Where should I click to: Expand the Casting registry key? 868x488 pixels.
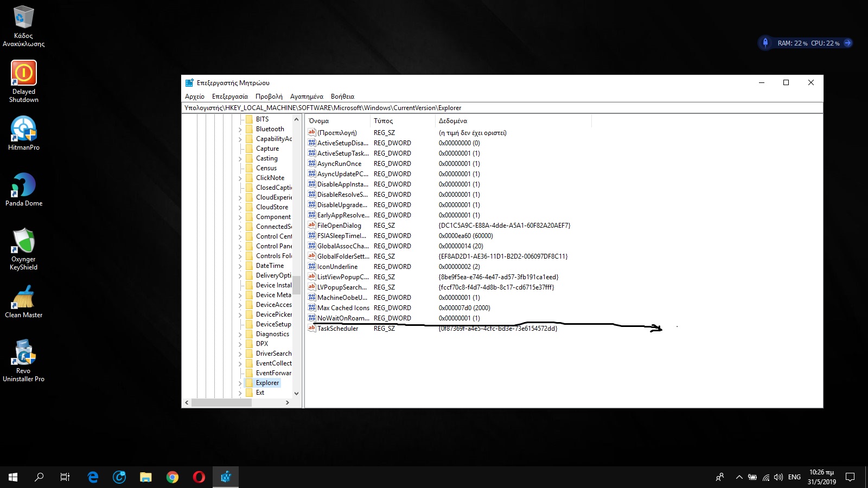point(240,159)
